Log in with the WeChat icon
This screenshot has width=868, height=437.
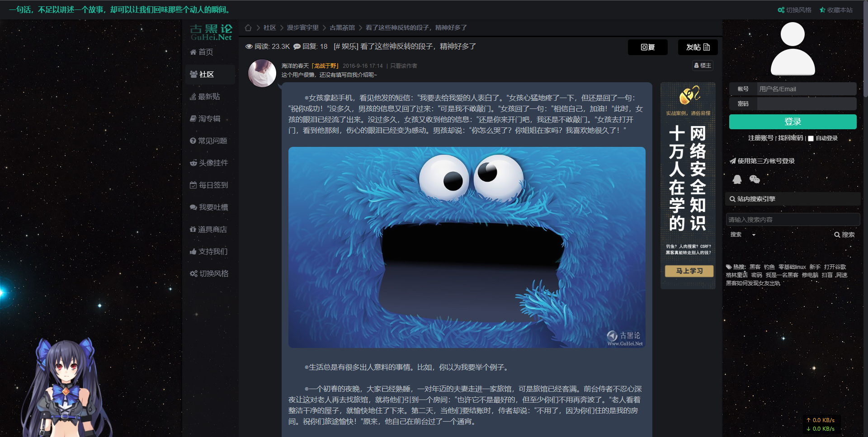755,179
